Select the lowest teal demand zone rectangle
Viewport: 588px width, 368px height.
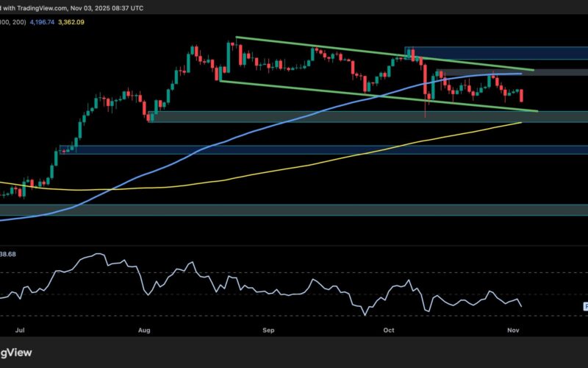point(294,210)
